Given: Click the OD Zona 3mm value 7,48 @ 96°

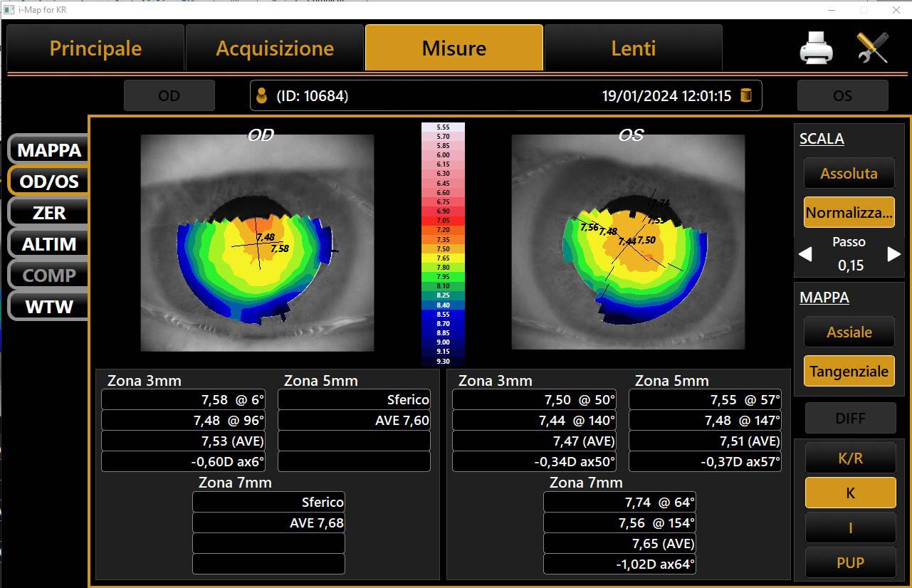Looking at the screenshot, I should 184,421.
